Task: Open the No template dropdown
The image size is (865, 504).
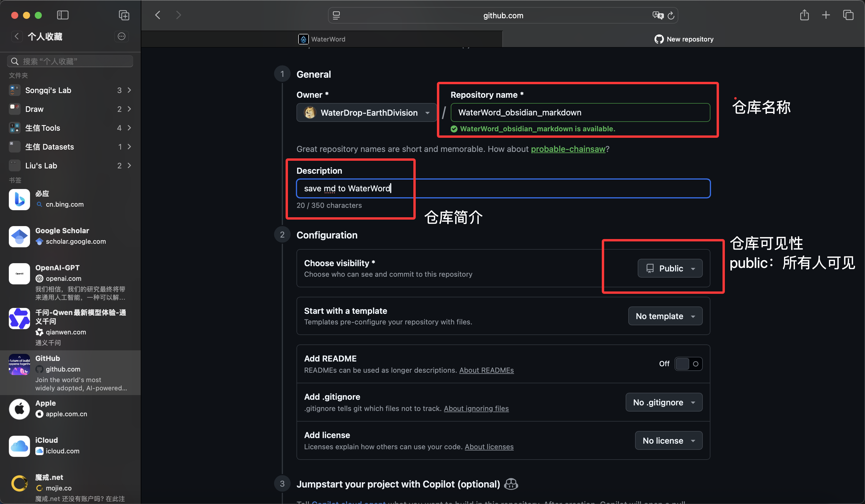Action: click(x=665, y=316)
